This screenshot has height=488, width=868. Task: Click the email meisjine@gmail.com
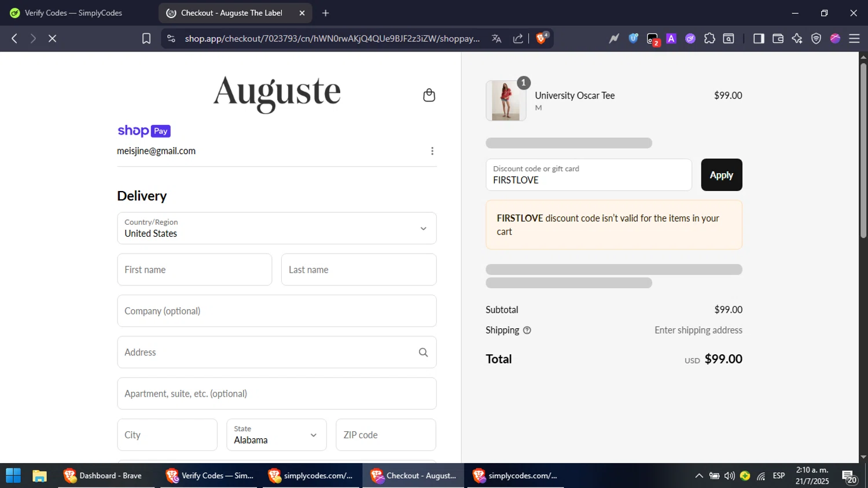point(156,151)
